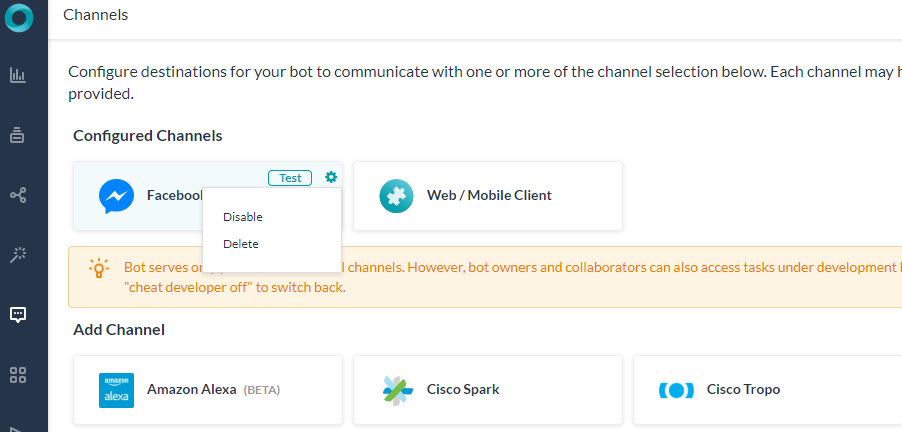The height and width of the screenshot is (432, 902).
Task: Click the app logo in top-left corner
Action: pos(18,17)
